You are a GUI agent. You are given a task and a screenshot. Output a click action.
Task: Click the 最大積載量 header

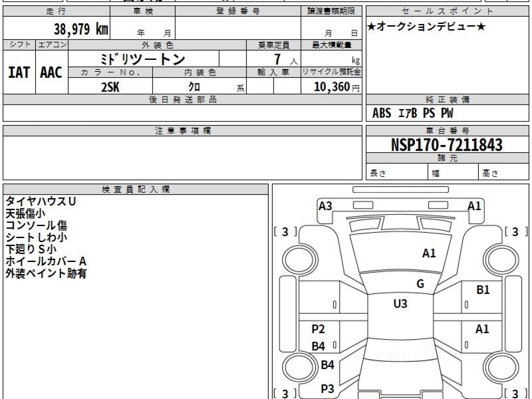click(x=332, y=45)
